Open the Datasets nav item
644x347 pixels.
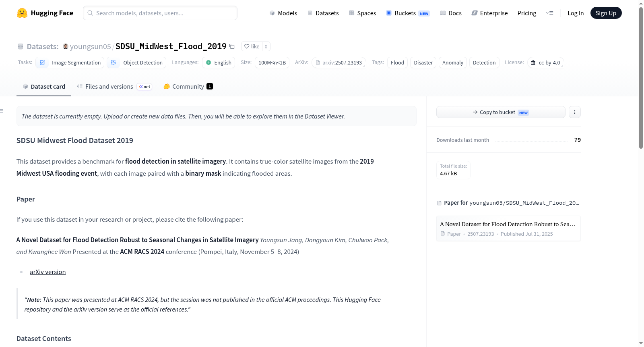tap(323, 13)
